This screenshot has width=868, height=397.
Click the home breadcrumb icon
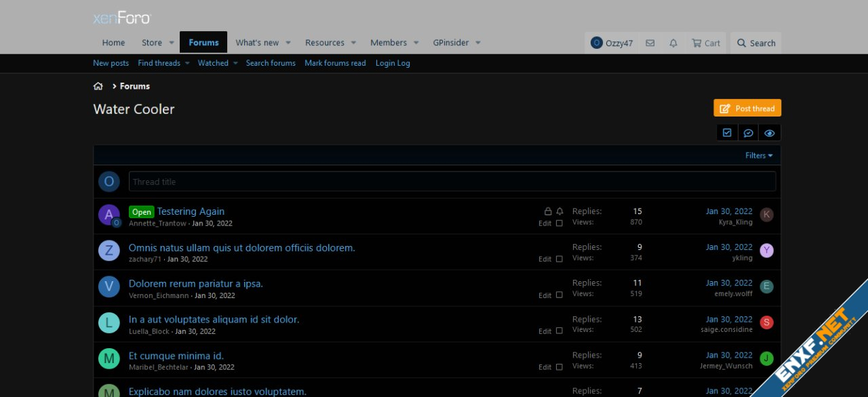tap(98, 86)
